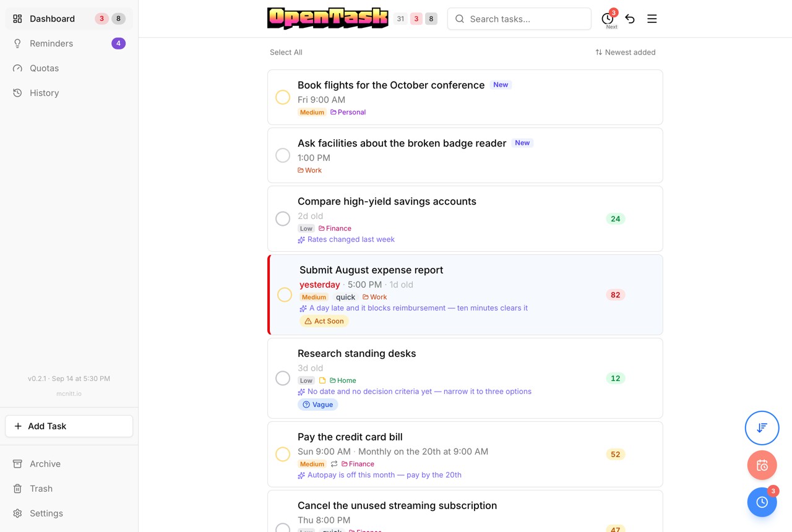Mark 'Book flights for the October conference' complete
This screenshot has width=792, height=532.
click(283, 97)
